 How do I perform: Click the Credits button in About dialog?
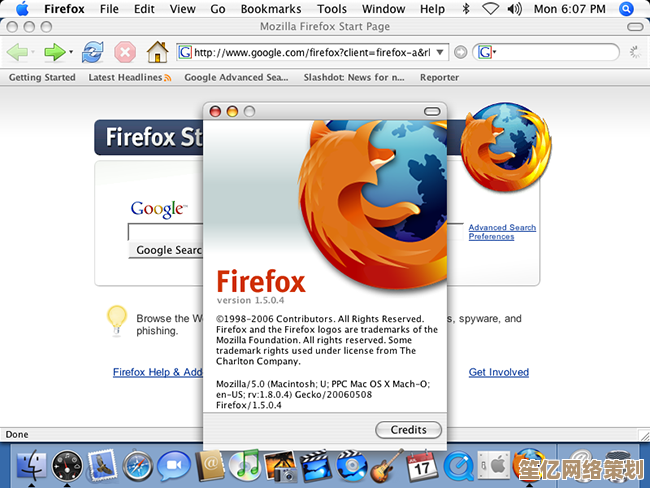[x=408, y=430]
